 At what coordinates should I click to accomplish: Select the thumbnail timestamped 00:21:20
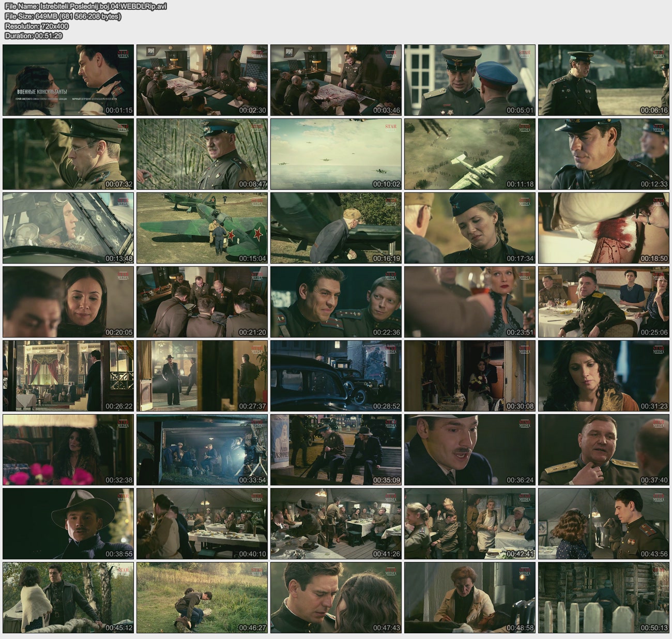tap(202, 302)
